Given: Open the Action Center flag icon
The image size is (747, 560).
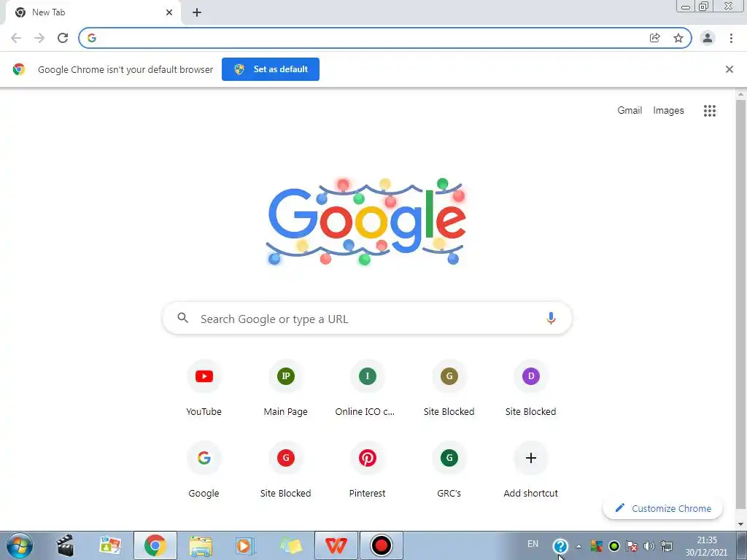Looking at the screenshot, I should tap(632, 546).
